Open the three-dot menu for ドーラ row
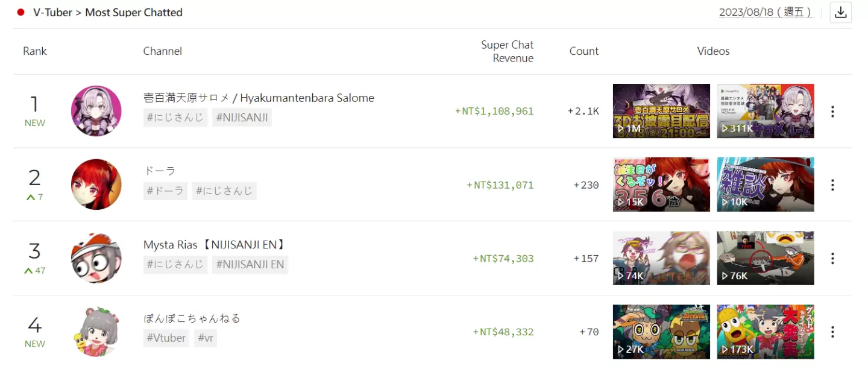Image resolution: width=868 pixels, height=366 pixels. [832, 185]
